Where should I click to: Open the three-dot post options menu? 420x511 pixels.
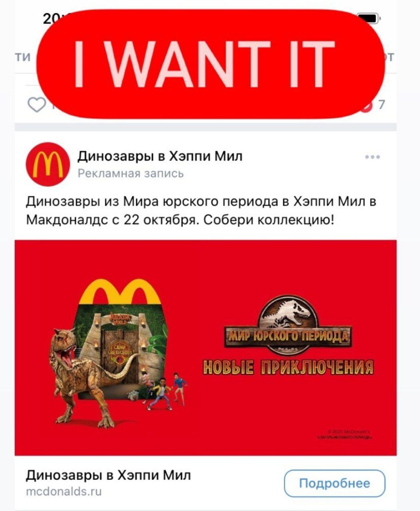(x=372, y=157)
